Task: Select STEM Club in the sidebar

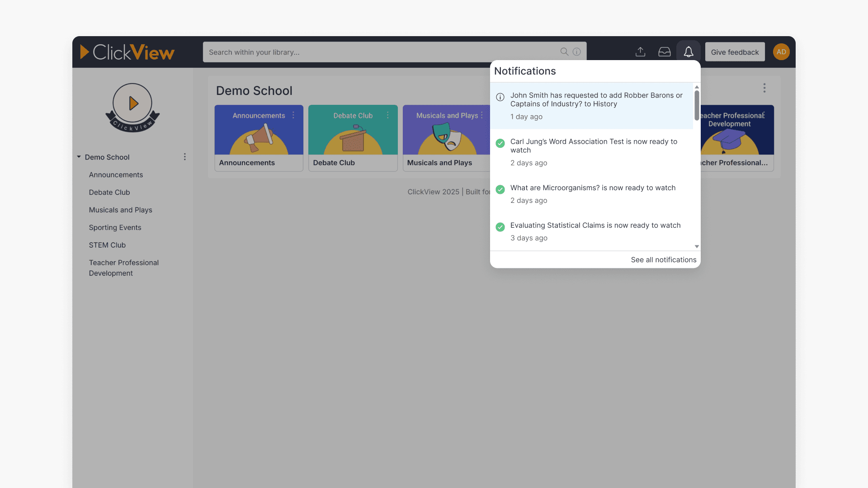Action: point(107,245)
